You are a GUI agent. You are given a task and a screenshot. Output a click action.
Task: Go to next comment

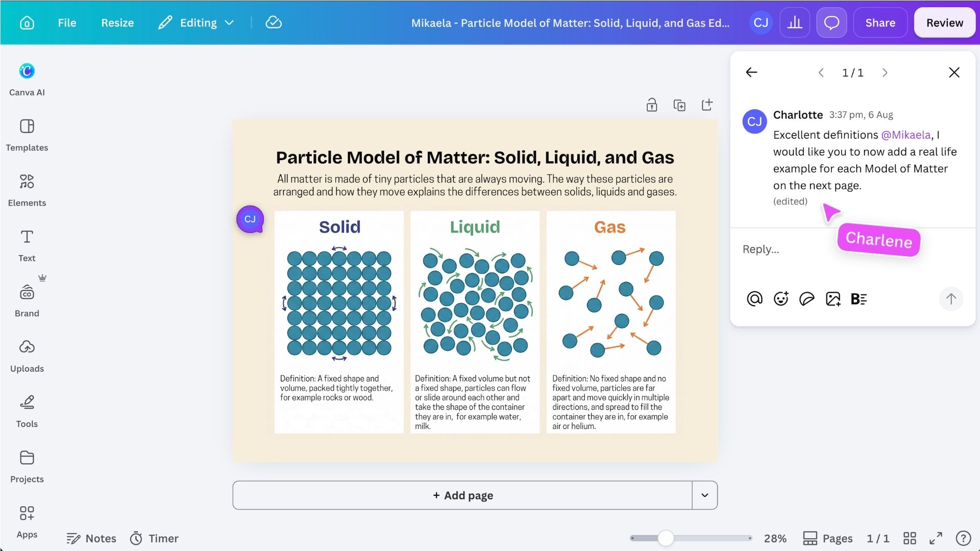click(885, 73)
